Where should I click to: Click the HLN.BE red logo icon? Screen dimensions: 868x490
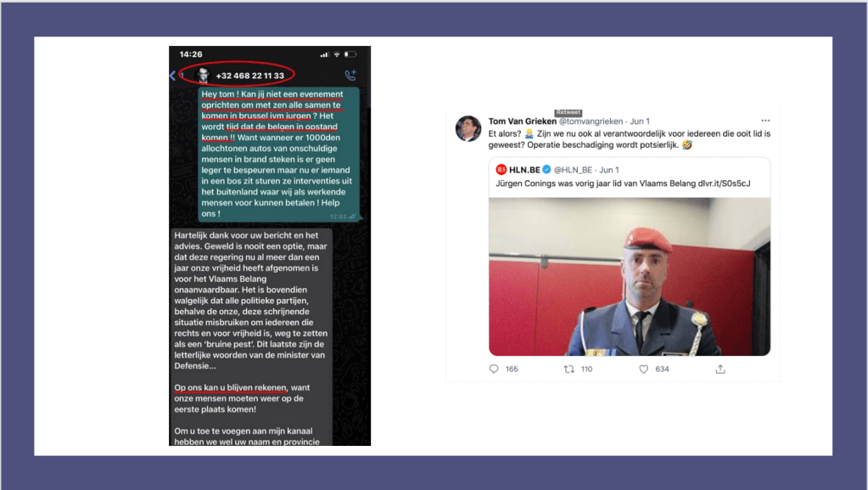pos(501,170)
